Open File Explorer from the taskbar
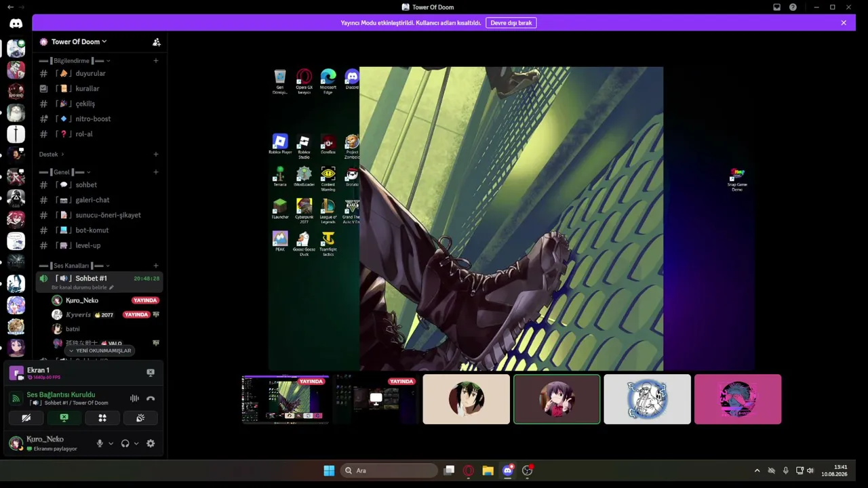The height and width of the screenshot is (488, 868). (488, 470)
